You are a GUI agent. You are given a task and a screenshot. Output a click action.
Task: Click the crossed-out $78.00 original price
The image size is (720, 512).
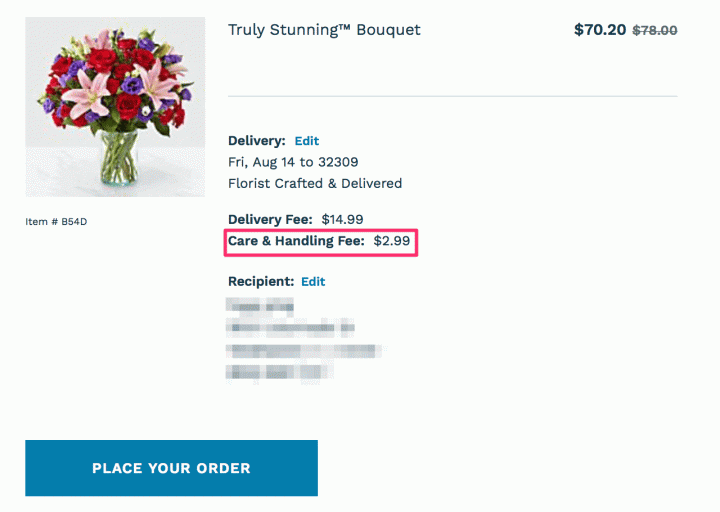click(655, 30)
